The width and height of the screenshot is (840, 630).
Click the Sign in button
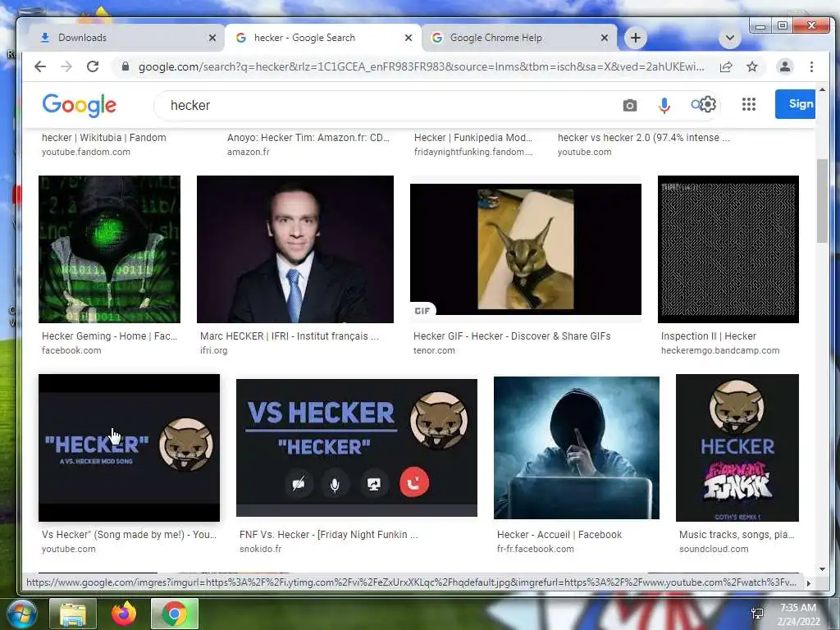click(795, 104)
